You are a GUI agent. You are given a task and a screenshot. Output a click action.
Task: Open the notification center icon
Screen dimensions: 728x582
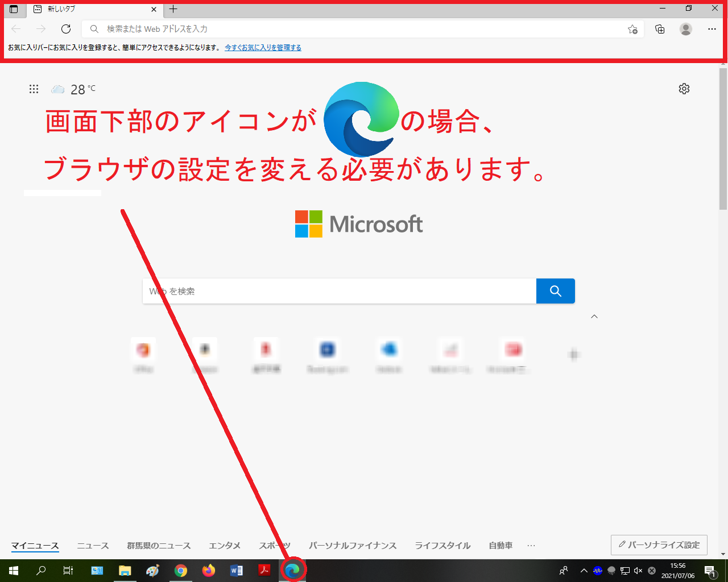pos(710,571)
